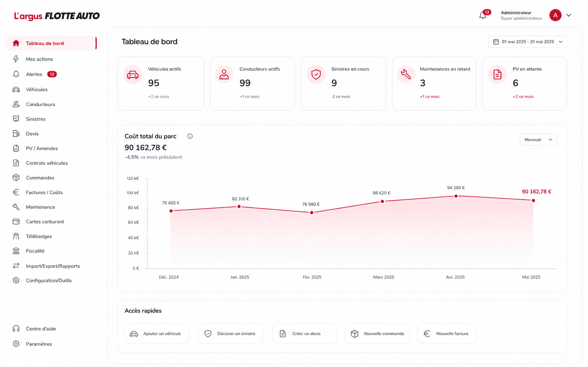The height and width of the screenshot is (367, 588).
Task: Open the Véhicules actifs stat card
Action: pos(161,83)
